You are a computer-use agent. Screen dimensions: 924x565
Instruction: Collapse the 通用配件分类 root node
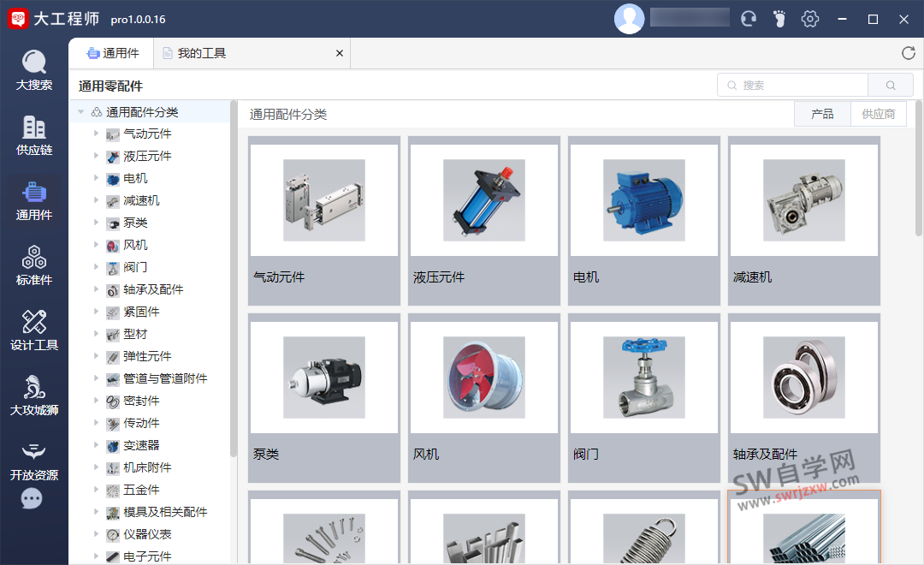pos(81,111)
